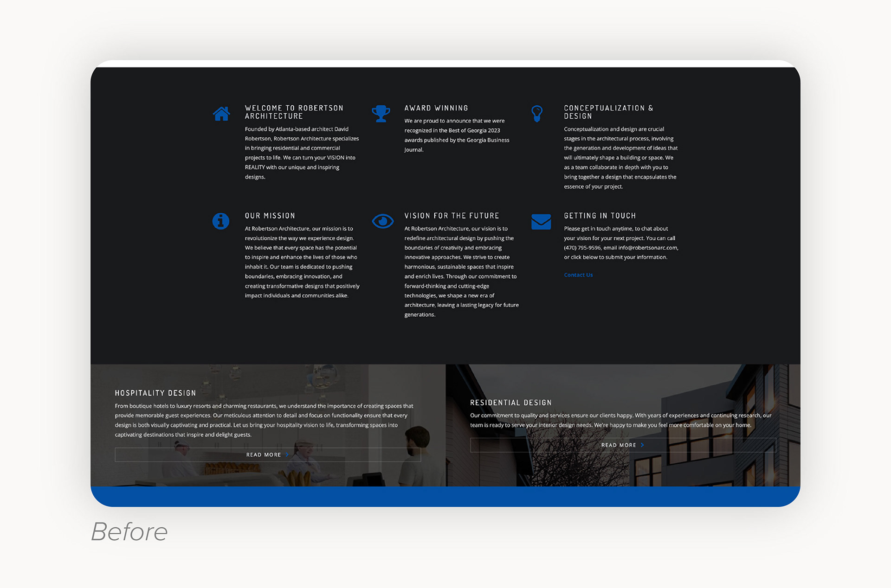The width and height of the screenshot is (891, 588).
Task: Click the Residential Design title
Action: pyautogui.click(x=510, y=403)
